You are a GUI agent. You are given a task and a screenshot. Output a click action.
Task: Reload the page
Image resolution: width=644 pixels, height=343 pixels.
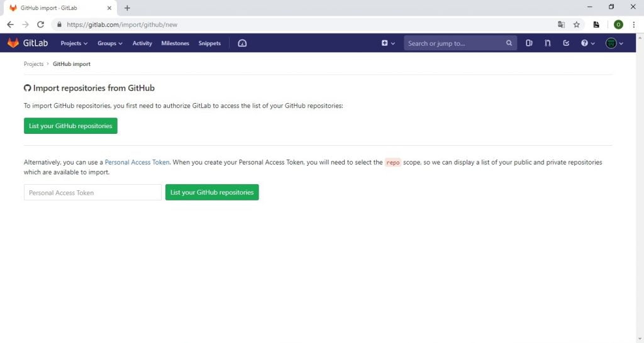(40, 24)
